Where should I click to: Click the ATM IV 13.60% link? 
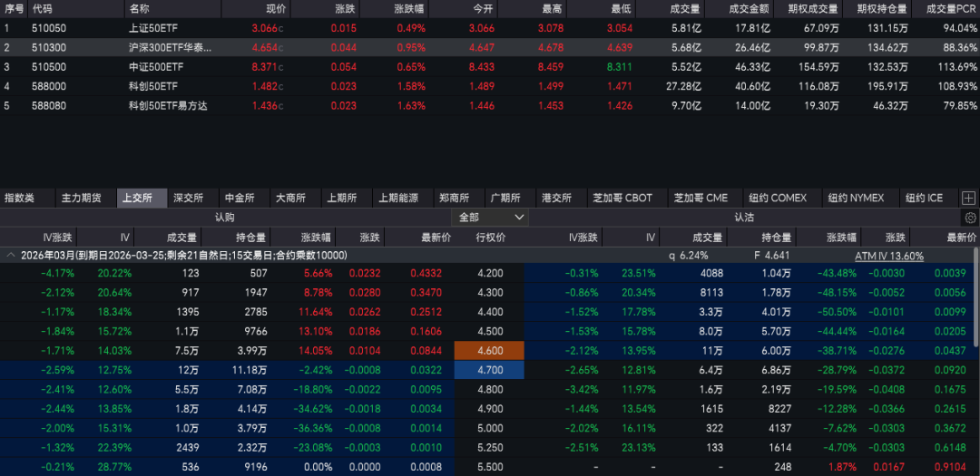889,256
